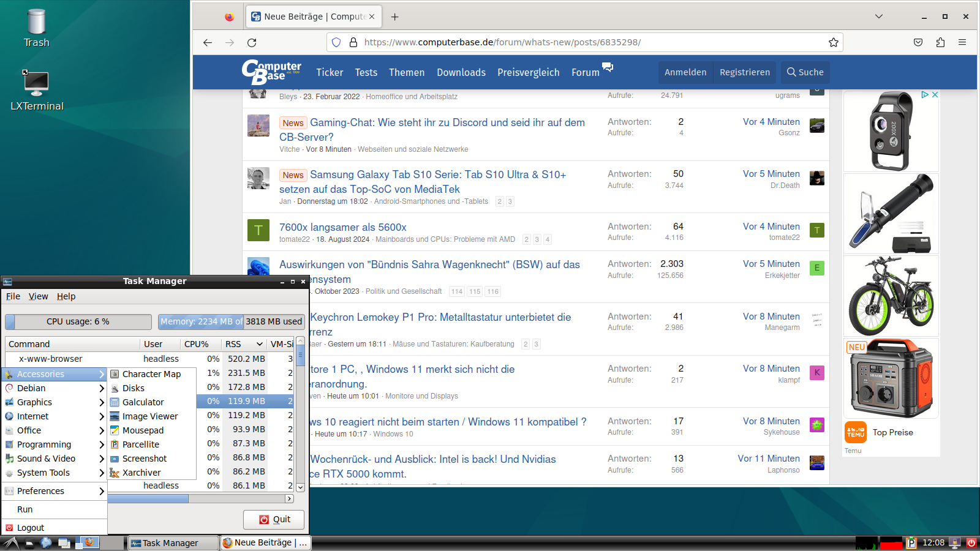Show the site's tracking protection shield info
The image size is (980, 551).
point(336,42)
